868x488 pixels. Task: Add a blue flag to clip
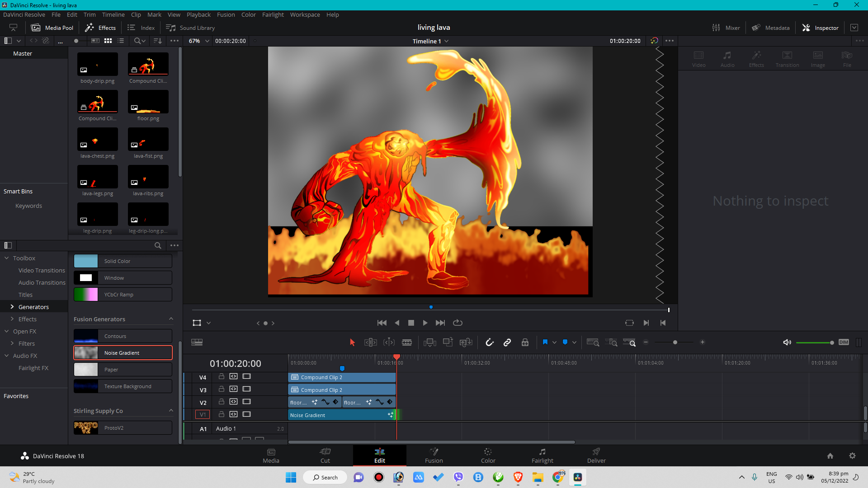point(545,343)
